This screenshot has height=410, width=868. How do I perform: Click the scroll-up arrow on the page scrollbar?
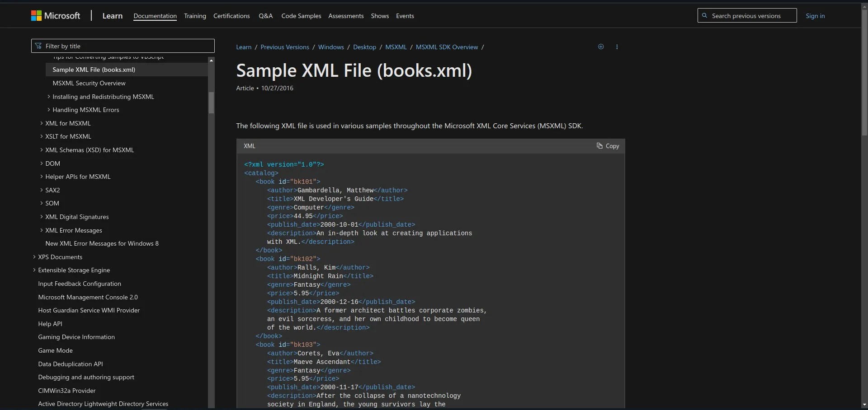coord(864,6)
